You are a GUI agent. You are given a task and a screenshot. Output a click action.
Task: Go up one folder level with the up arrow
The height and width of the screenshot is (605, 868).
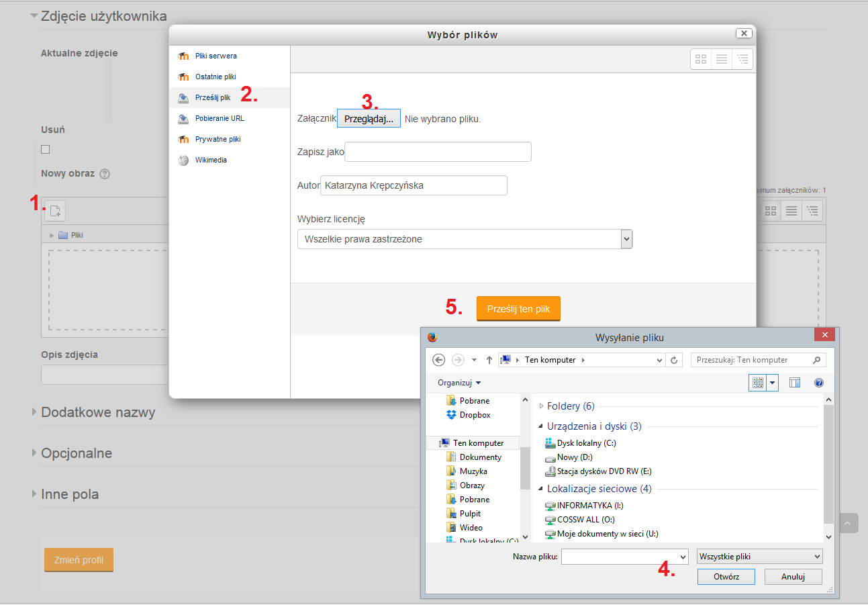489,360
